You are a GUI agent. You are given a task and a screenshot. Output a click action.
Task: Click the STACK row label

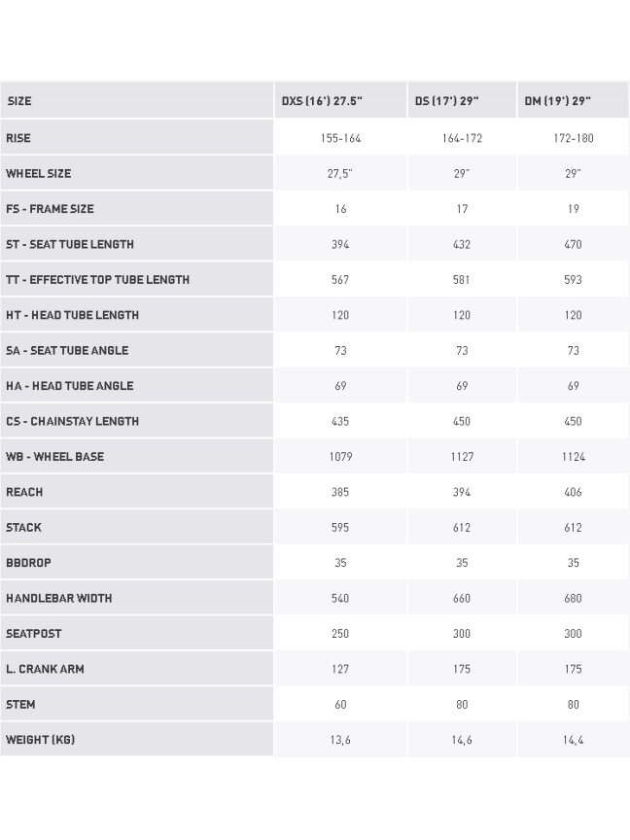pos(23,527)
